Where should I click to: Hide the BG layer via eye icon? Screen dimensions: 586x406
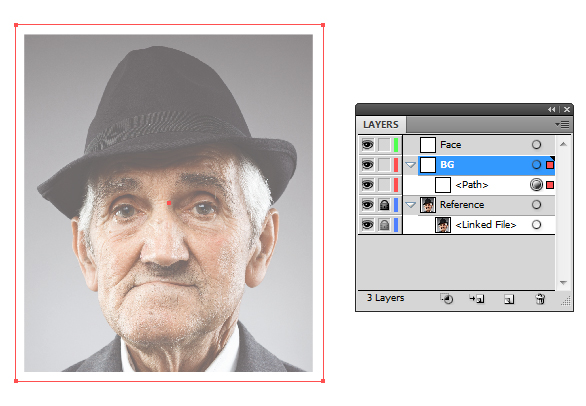point(367,164)
